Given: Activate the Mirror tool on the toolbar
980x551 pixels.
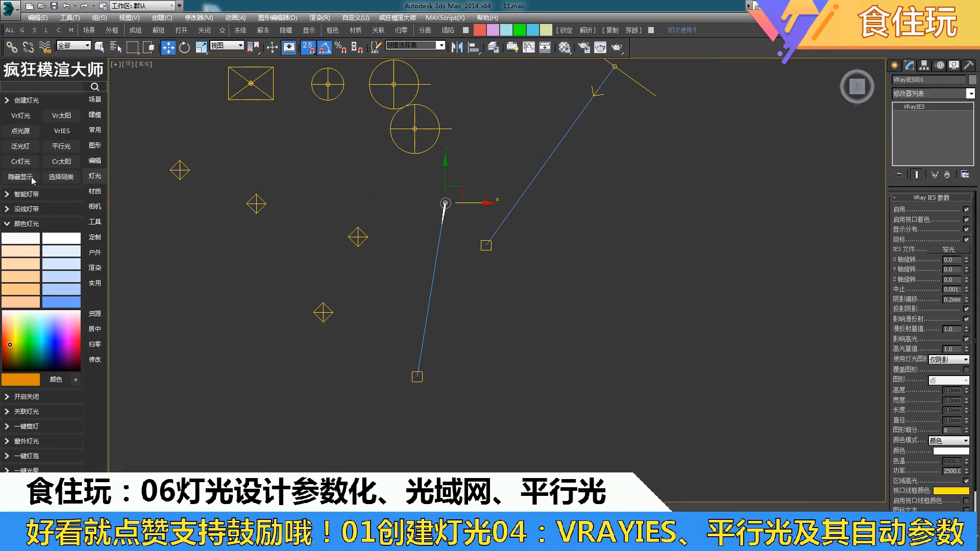Looking at the screenshot, I should tap(457, 47).
